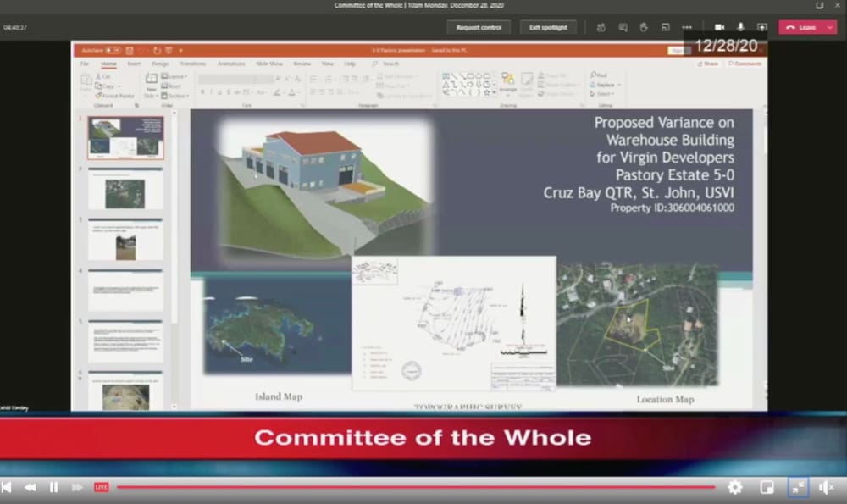This screenshot has width=847, height=504.
Task: Open the Section dropdown
Action: 175,96
